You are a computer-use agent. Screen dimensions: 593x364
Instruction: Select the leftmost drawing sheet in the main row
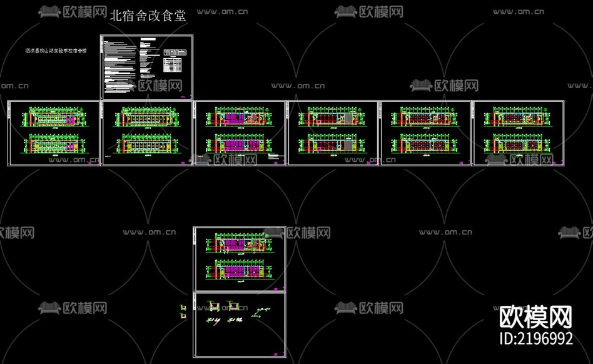[53, 133]
